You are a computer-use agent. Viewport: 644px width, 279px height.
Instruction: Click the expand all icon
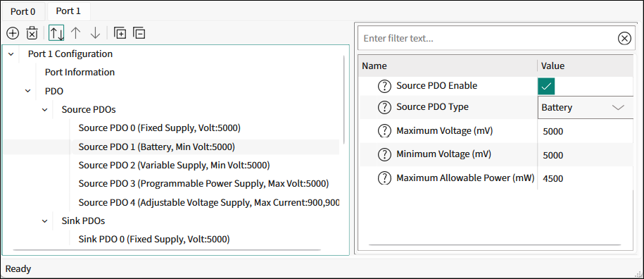120,33
